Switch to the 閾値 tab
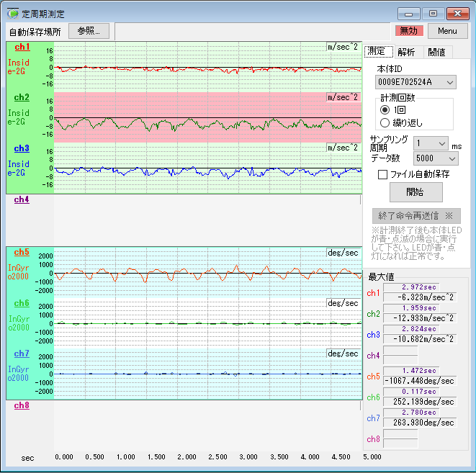Screen dimensions: 476x473 [x=437, y=52]
